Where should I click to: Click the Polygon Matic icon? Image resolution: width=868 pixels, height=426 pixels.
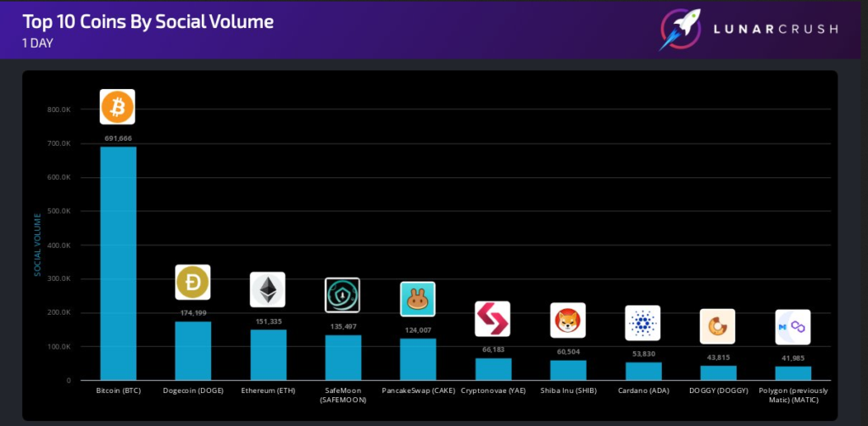coord(793,327)
